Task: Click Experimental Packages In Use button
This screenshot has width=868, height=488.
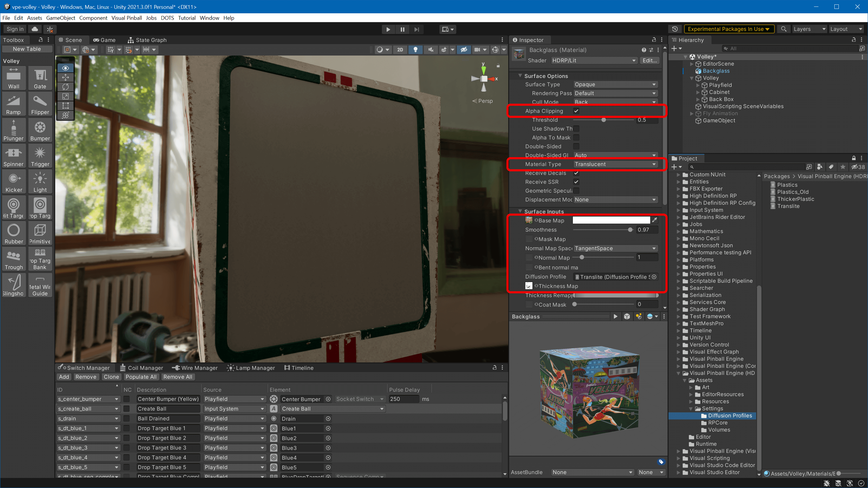Action: click(x=729, y=29)
